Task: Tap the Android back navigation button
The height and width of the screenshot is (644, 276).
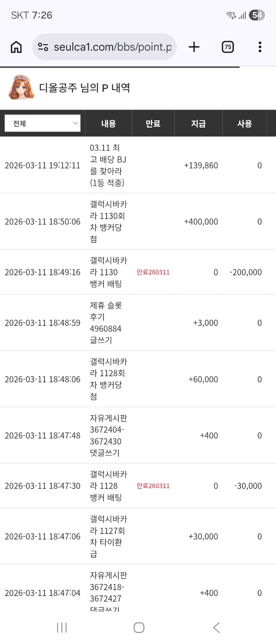Action: coord(216,627)
